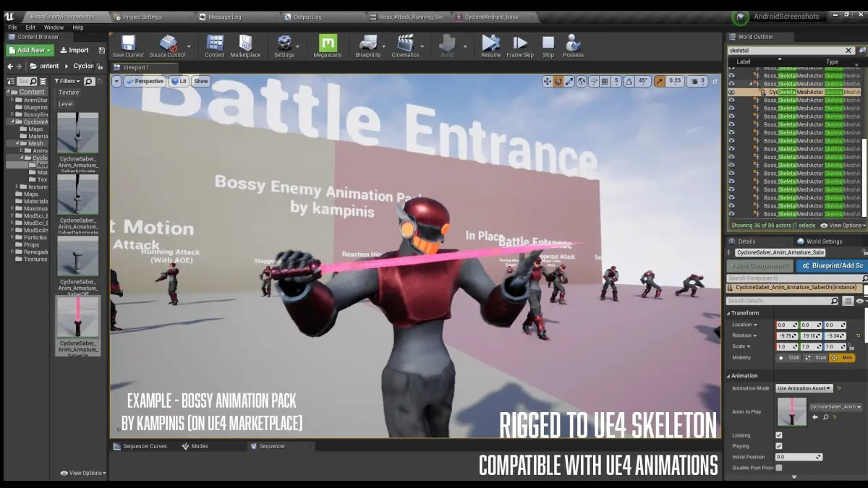Toggle grid snapping icon in viewport
Viewport: 868px width, 488px height.
(605, 82)
